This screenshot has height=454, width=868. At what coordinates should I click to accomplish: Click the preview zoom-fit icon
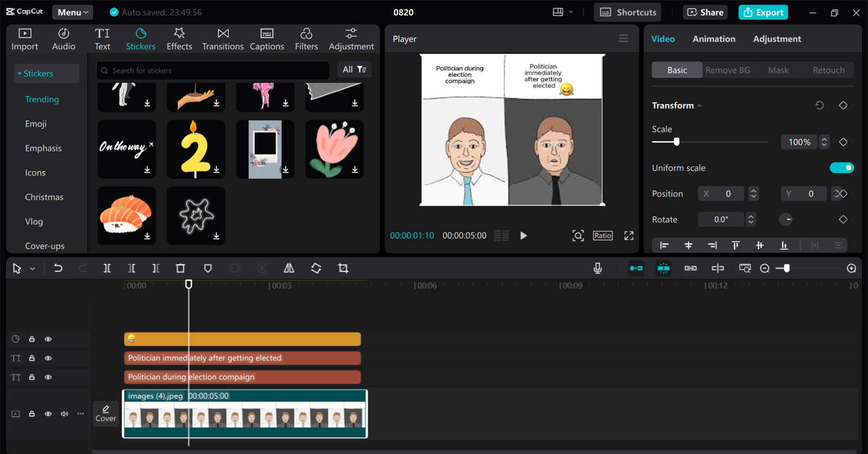coord(578,235)
